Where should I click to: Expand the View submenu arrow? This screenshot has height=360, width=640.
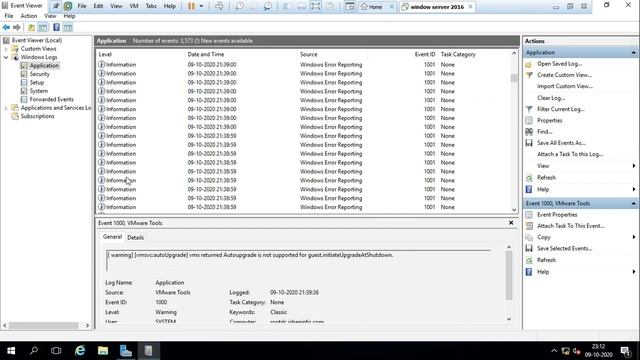pyautogui.click(x=634, y=166)
